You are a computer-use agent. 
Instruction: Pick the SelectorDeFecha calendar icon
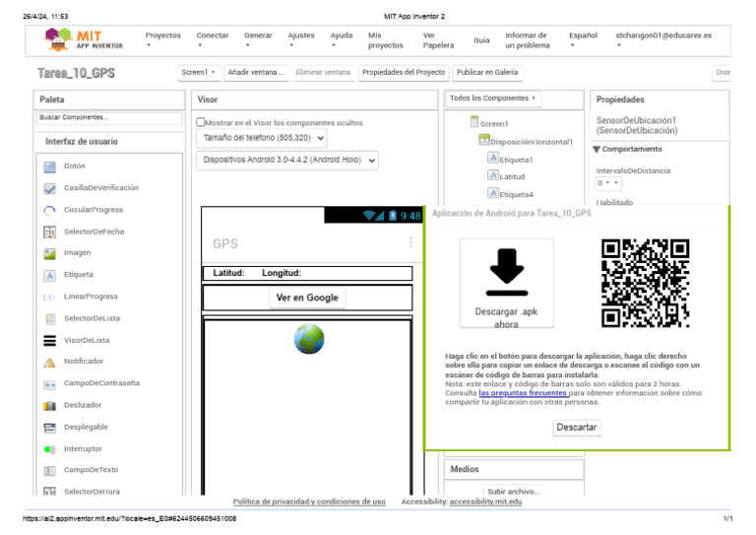[x=49, y=232]
